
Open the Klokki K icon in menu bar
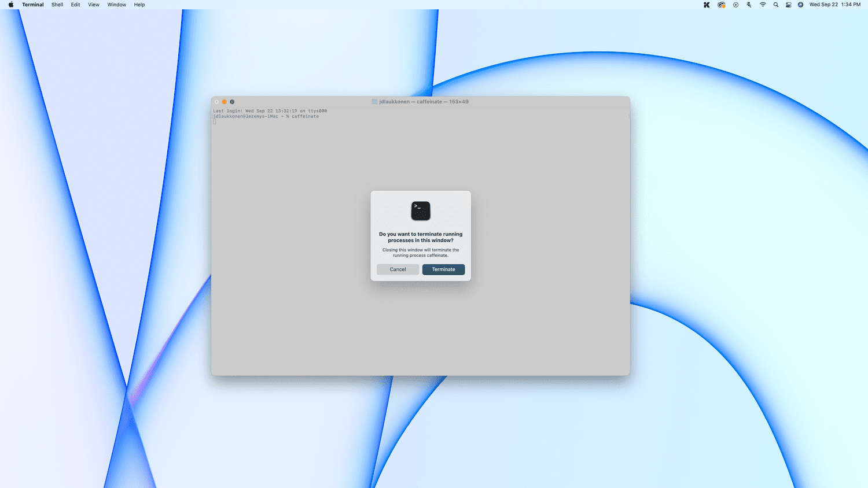pos(707,5)
